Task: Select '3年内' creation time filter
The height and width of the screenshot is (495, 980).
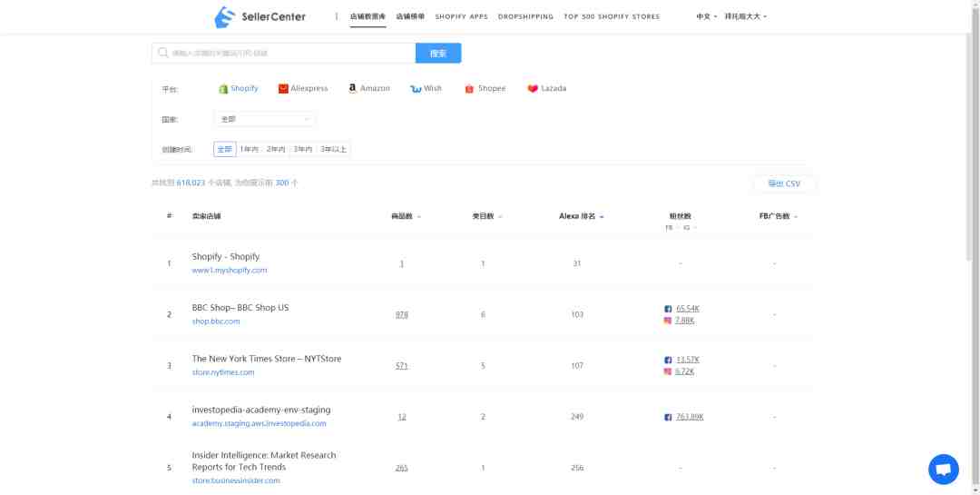Action: point(303,150)
